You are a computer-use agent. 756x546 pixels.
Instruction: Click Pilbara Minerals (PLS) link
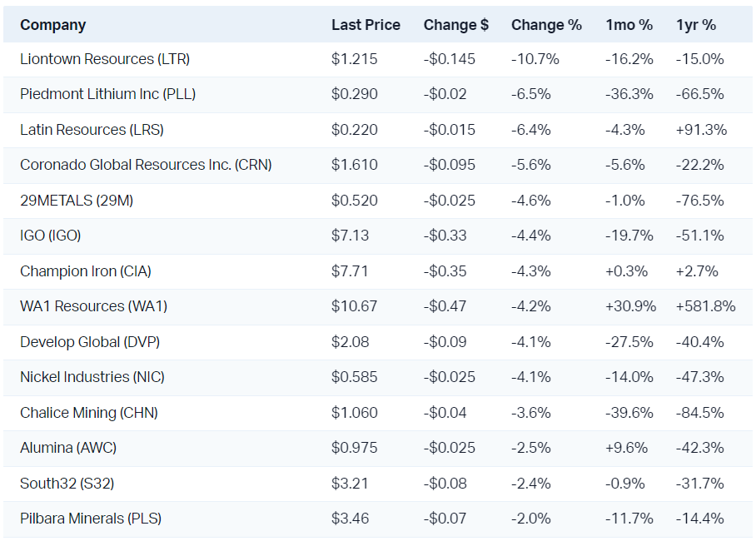pos(91,519)
